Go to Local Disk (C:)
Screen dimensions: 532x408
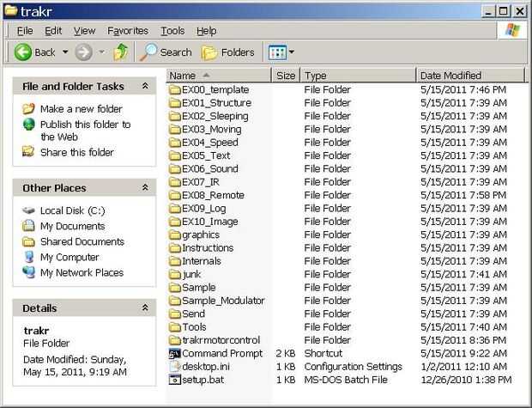pyautogui.click(x=73, y=210)
